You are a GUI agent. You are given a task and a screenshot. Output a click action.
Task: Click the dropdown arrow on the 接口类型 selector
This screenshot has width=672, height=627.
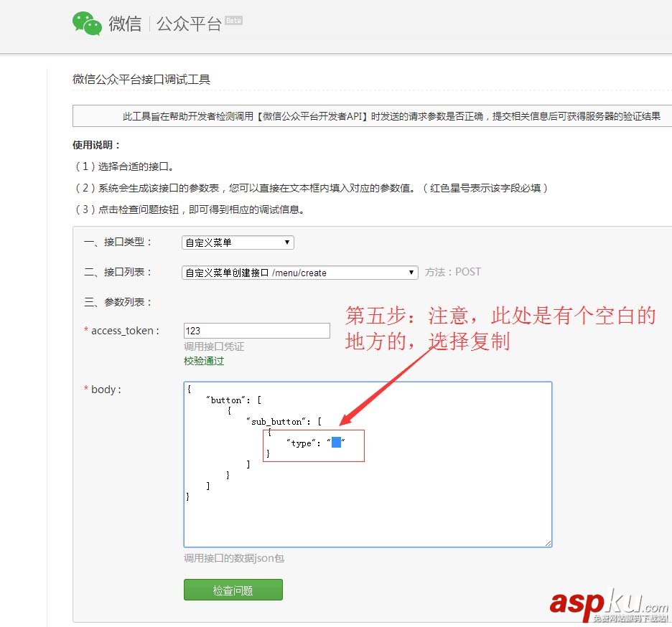click(286, 242)
